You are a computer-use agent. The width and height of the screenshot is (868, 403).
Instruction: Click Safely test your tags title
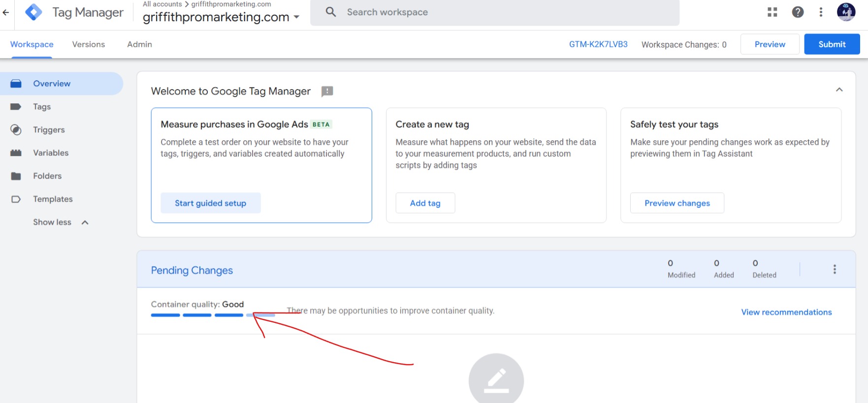click(x=675, y=124)
